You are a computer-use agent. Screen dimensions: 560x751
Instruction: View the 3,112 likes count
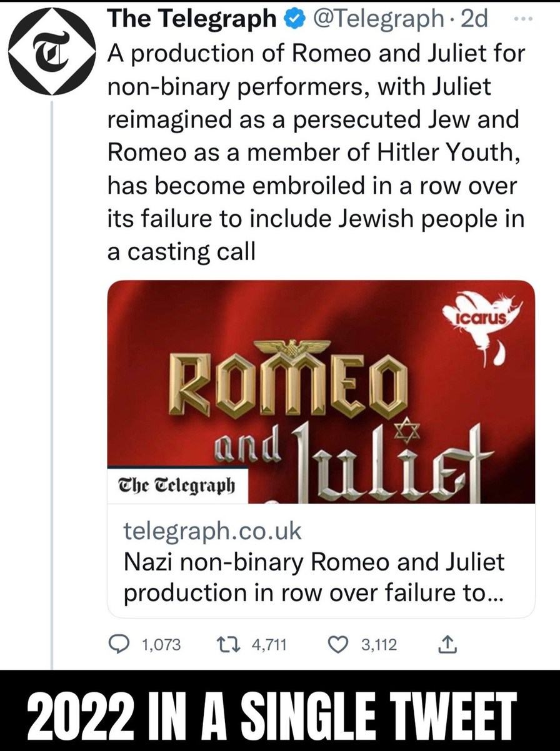point(379,645)
